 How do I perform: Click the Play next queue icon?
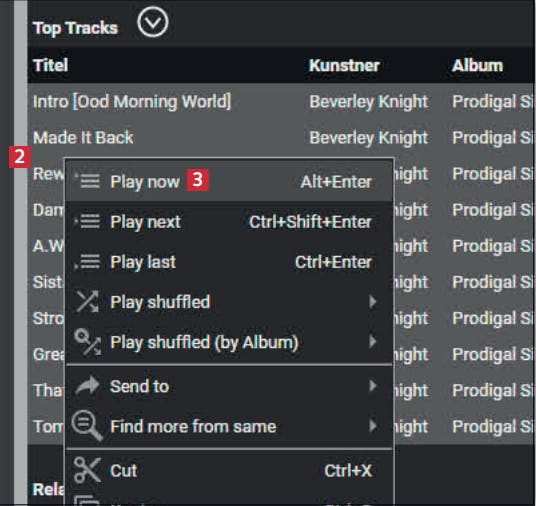click(x=88, y=221)
